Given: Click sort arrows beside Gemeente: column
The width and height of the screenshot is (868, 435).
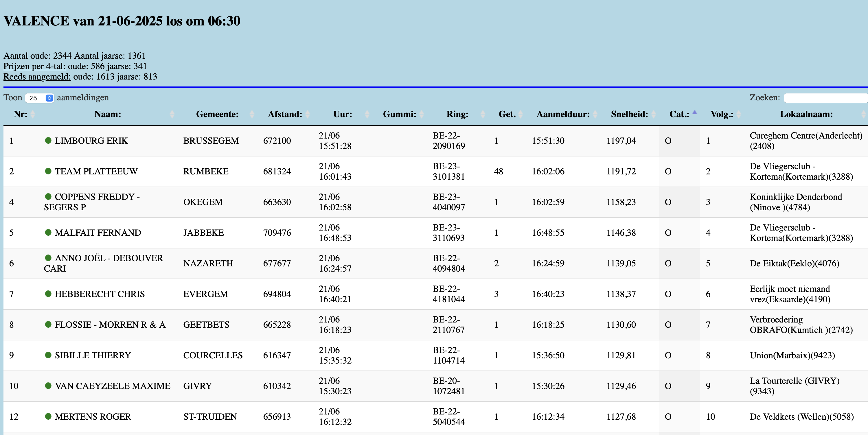Looking at the screenshot, I should (252, 114).
